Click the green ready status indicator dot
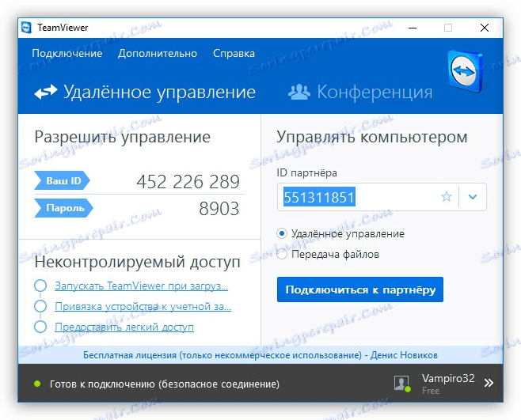The height and width of the screenshot is (420, 521). tap(37, 384)
